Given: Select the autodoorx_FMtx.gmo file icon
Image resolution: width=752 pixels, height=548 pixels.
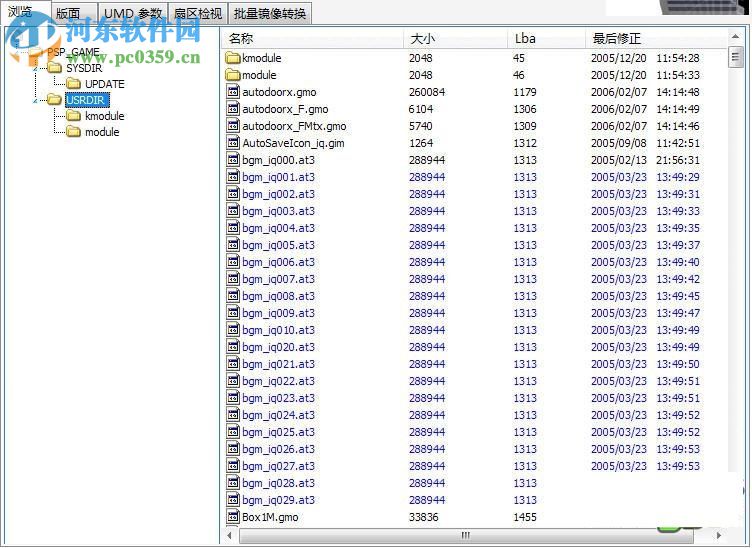Looking at the screenshot, I should click(233, 126).
